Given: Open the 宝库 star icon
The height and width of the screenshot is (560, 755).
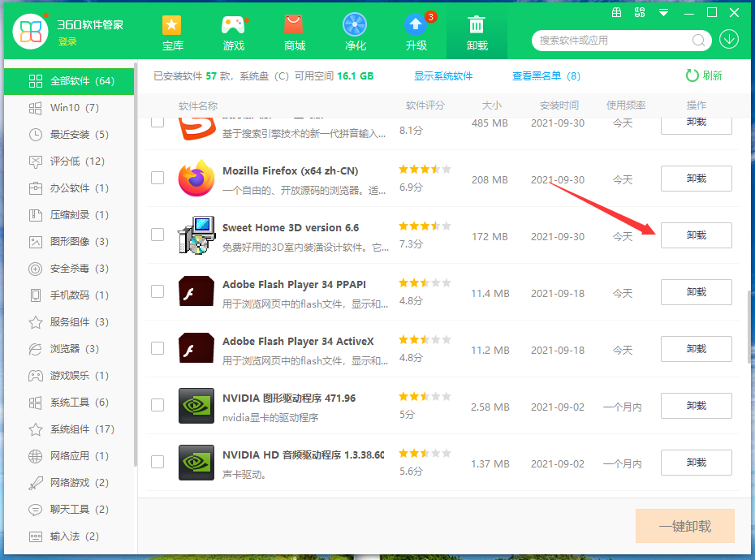Looking at the screenshot, I should tap(172, 25).
